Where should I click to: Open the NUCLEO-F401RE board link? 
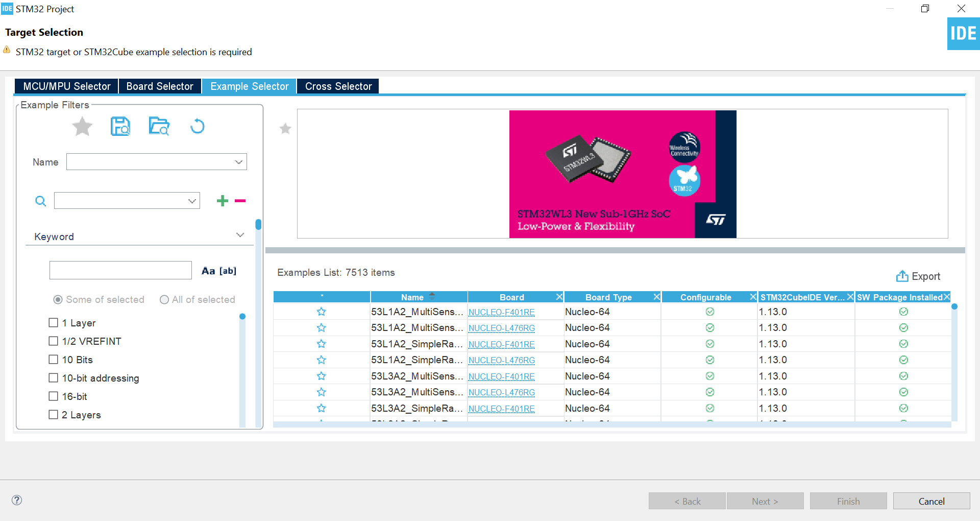point(502,312)
